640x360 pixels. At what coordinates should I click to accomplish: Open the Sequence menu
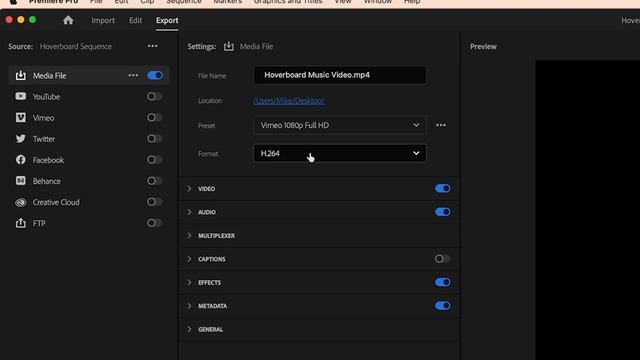(x=184, y=2)
